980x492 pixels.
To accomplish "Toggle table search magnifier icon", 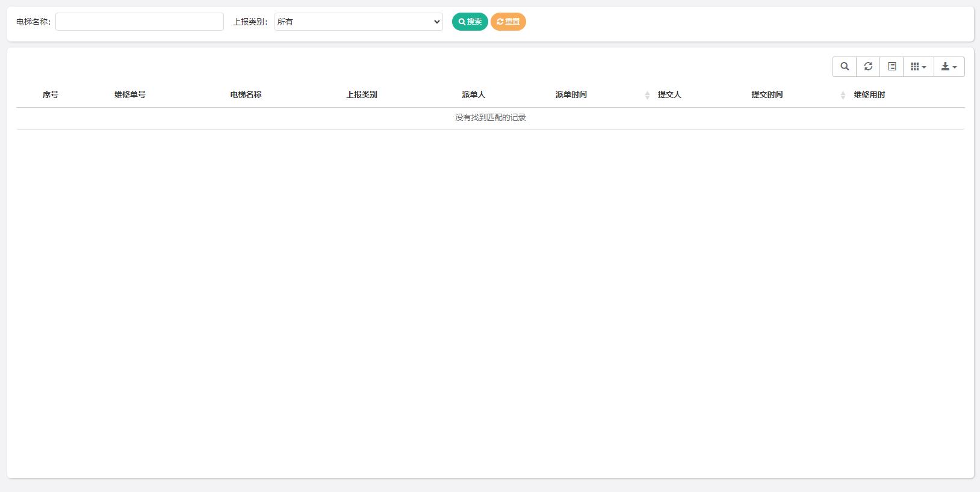I will point(845,67).
